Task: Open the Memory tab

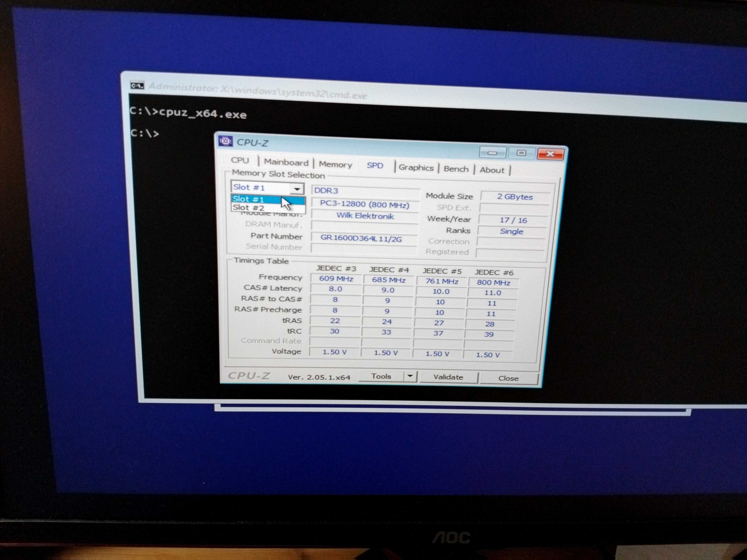Action: [x=335, y=164]
